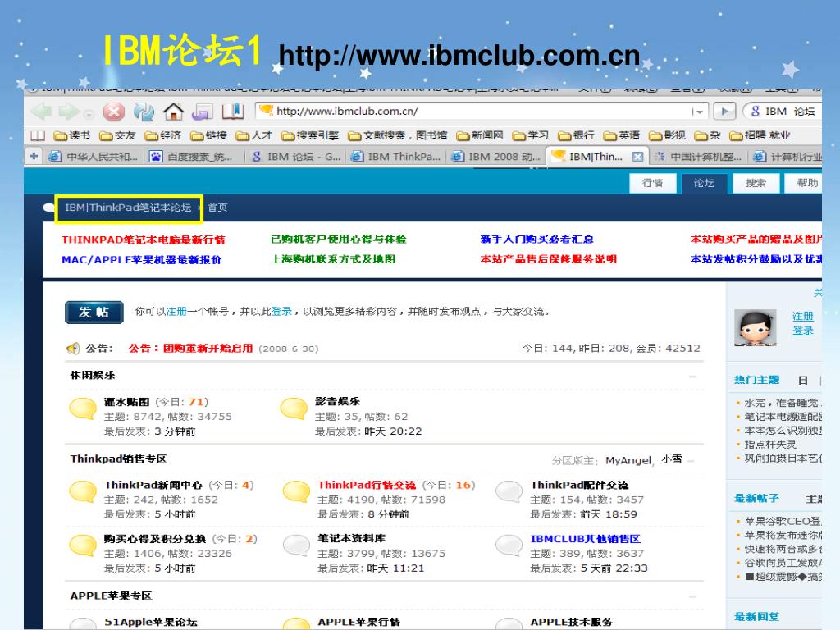Screen dimensions: 840x630
Task: Click the IBM 论坛 search box
Action: click(783, 112)
